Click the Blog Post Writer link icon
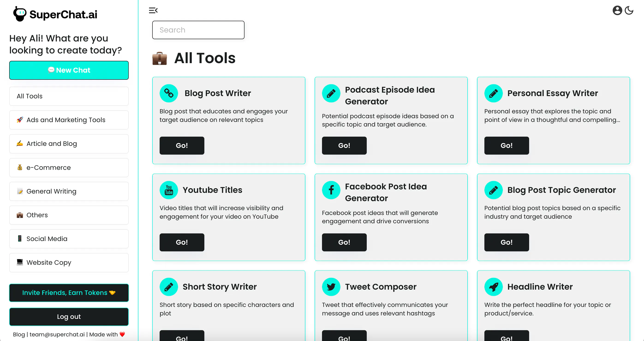The image size is (644, 341). click(x=169, y=93)
